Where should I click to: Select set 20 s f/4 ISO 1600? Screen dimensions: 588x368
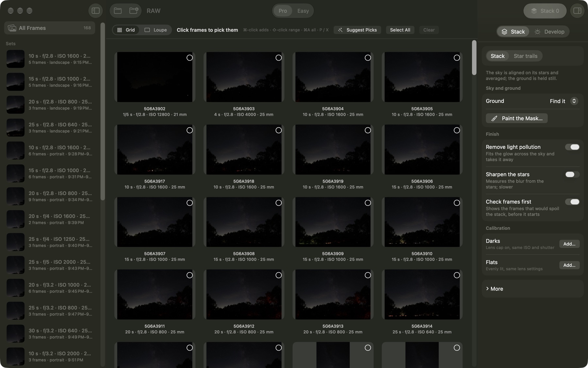(x=50, y=219)
